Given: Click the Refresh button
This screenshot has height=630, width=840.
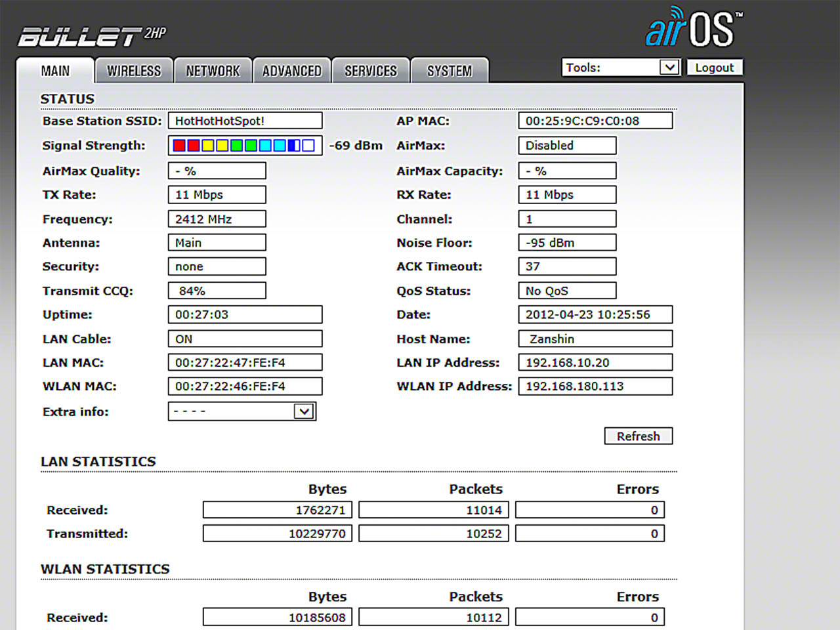Looking at the screenshot, I should [638, 436].
